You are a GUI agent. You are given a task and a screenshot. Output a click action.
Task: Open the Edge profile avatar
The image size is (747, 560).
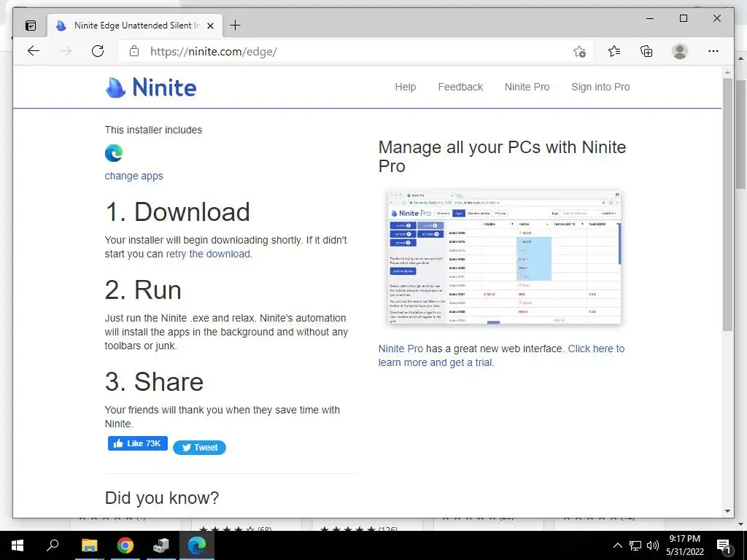(680, 51)
